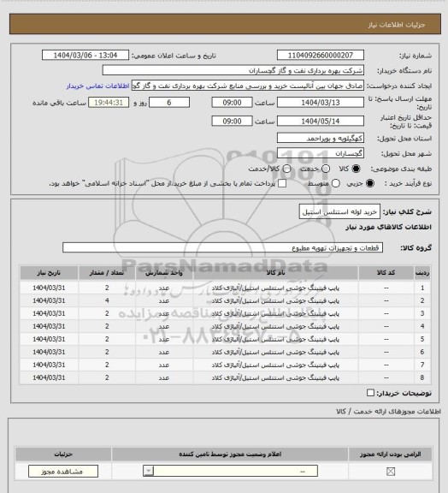Select the خدمت radio option

point(326,169)
